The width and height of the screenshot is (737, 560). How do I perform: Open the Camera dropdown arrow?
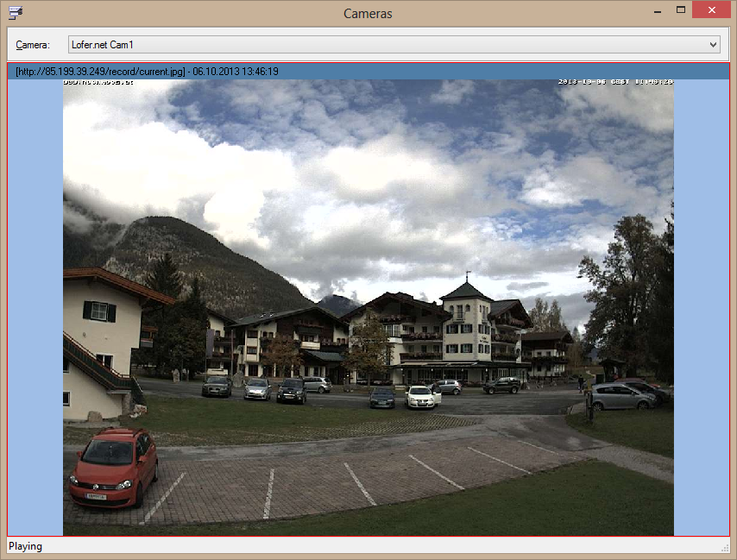[x=713, y=45]
